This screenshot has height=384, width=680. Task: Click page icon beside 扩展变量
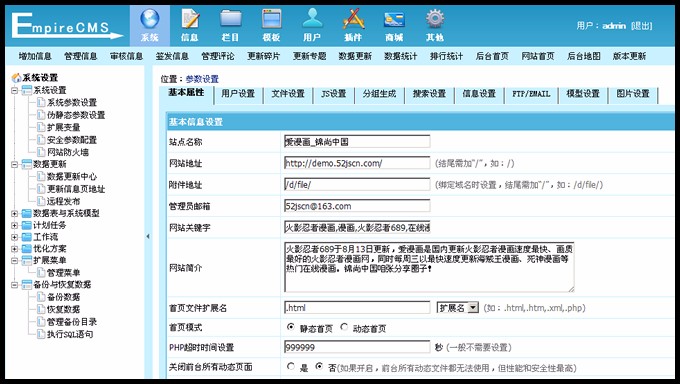click(x=41, y=127)
